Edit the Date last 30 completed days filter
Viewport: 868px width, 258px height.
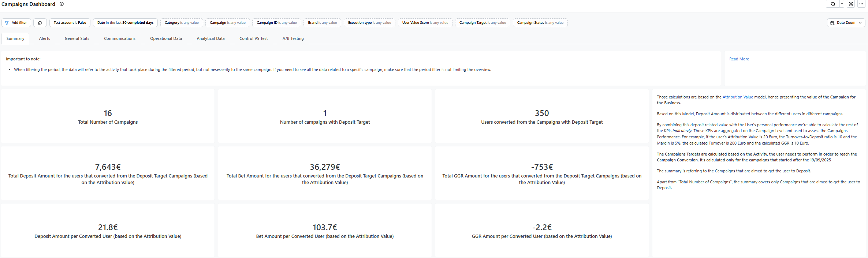[x=125, y=23]
